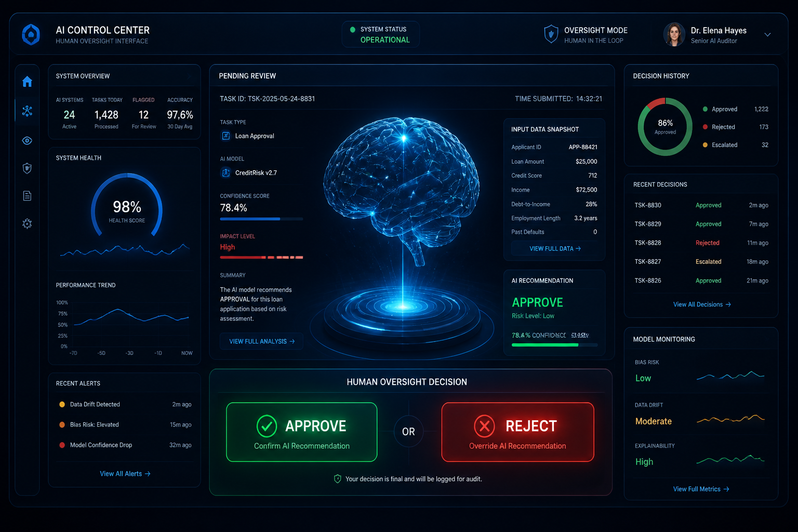Click the AI Control Center hexagon logo

(31, 35)
